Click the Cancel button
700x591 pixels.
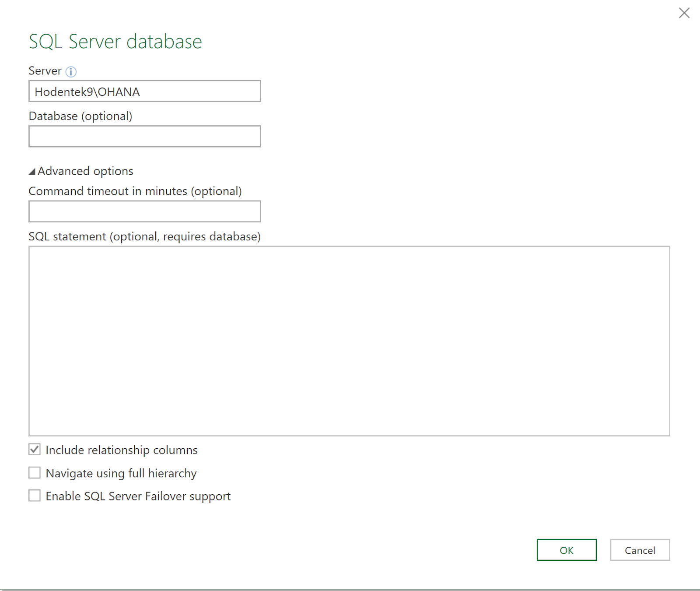tap(639, 550)
